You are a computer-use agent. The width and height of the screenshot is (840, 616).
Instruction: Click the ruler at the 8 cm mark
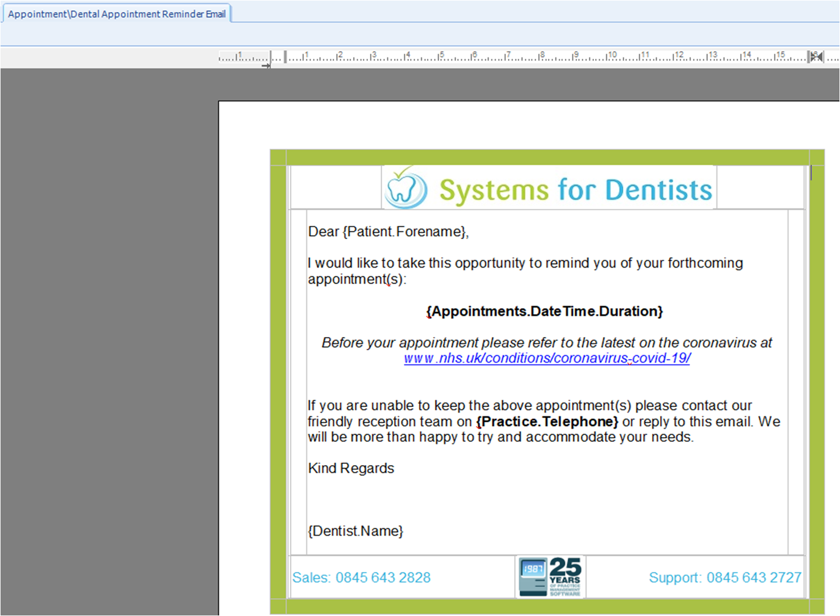point(542,56)
